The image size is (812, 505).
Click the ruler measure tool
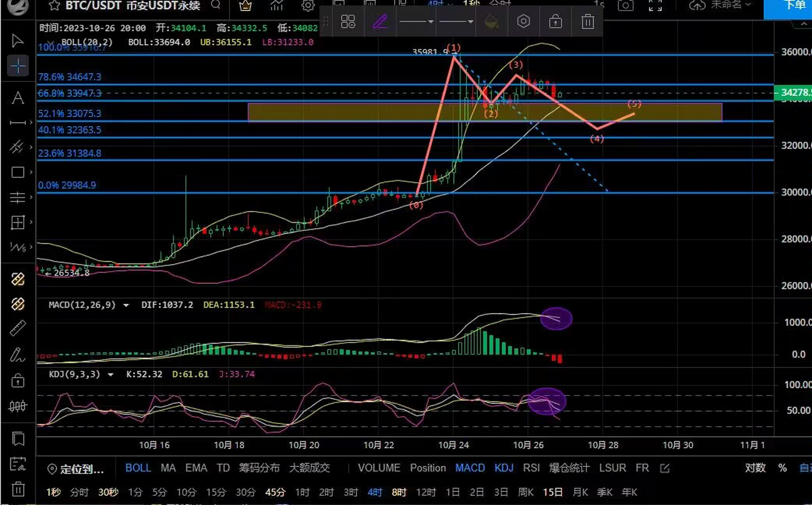point(18,328)
